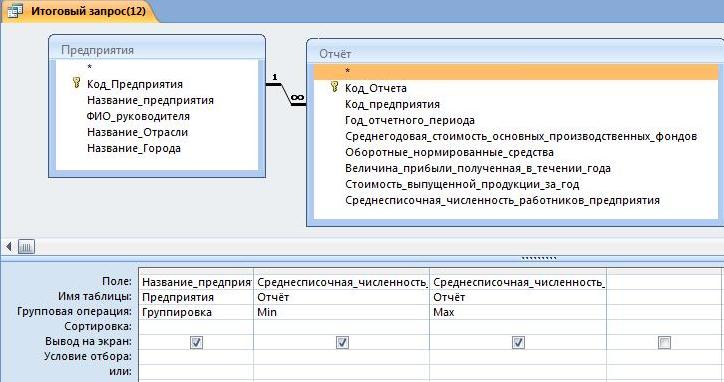Click the или cell under the Min column

click(341, 371)
